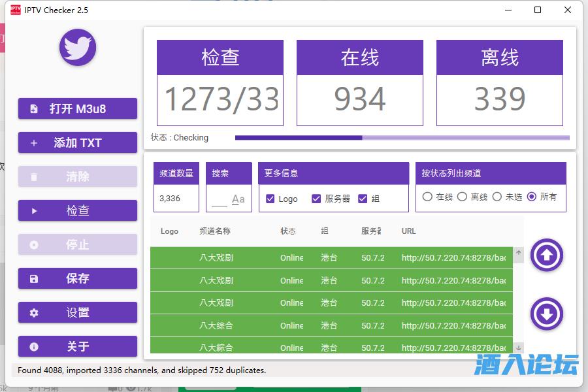Disable the 服务器 checkbox
This screenshot has width=588, height=392.
[317, 199]
